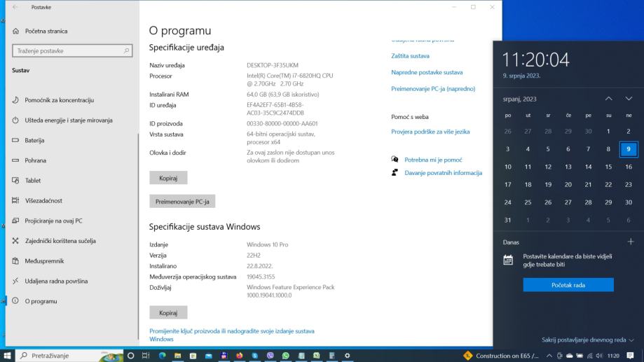This screenshot has width=644, height=362.
Task: Open WhatsApp from the taskbar
Action: tap(285, 356)
